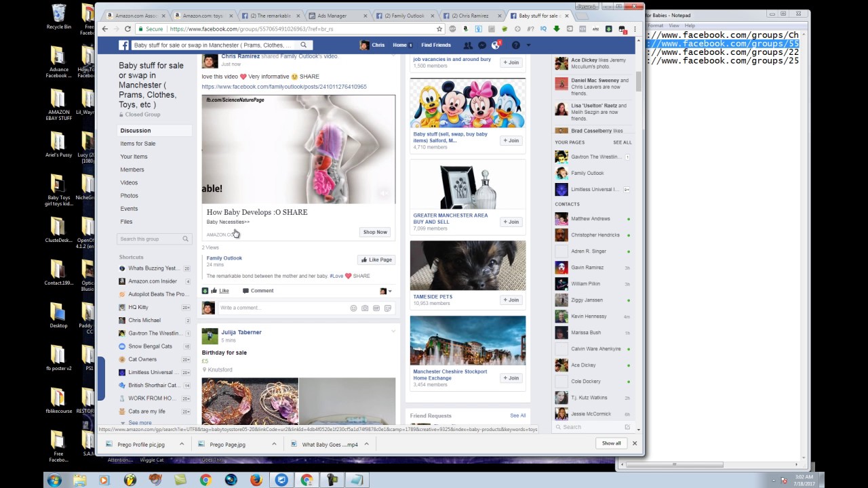
Task: Select 'Items for Sale' in group sidebar
Action: tap(138, 144)
